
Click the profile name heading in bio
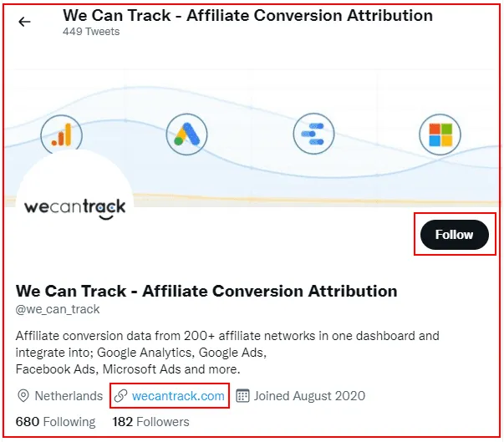coord(206,291)
